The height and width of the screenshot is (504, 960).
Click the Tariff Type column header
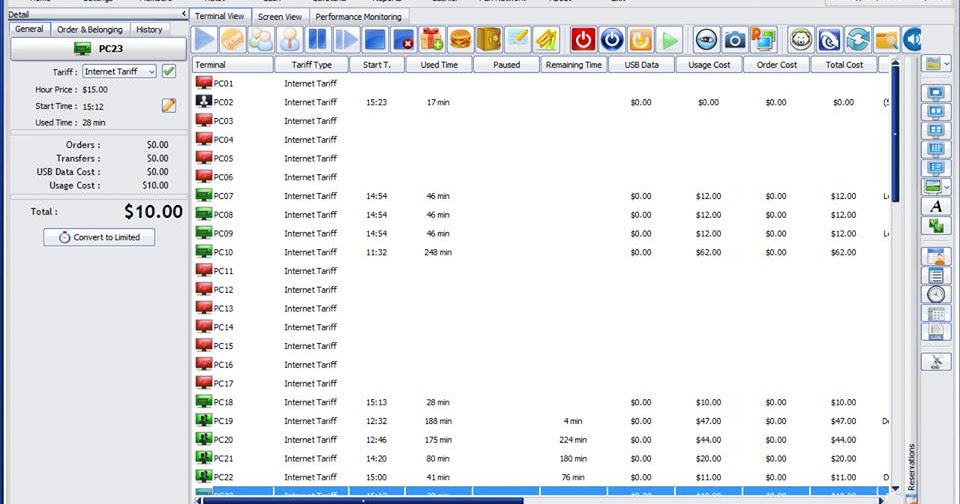pos(312,64)
